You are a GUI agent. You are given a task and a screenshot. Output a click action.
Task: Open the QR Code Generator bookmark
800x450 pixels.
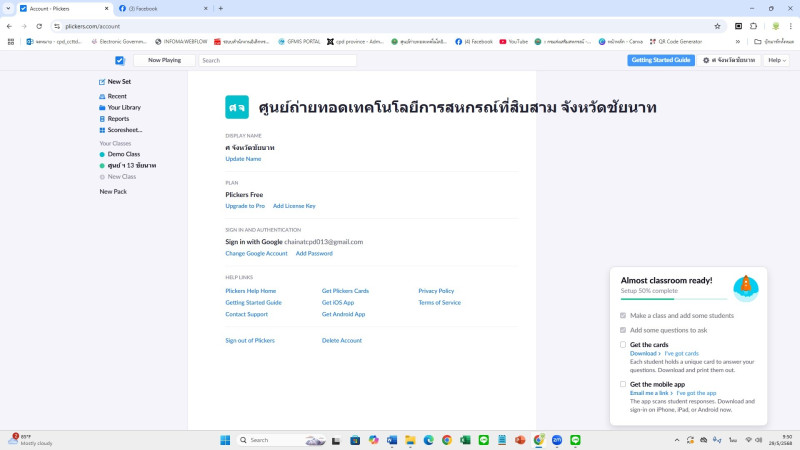click(676, 41)
